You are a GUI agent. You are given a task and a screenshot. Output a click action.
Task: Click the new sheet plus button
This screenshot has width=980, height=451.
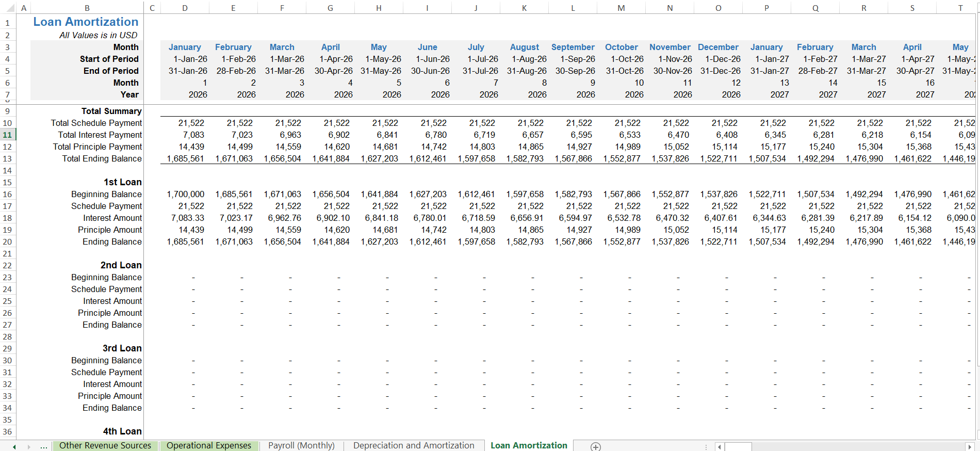tap(595, 446)
